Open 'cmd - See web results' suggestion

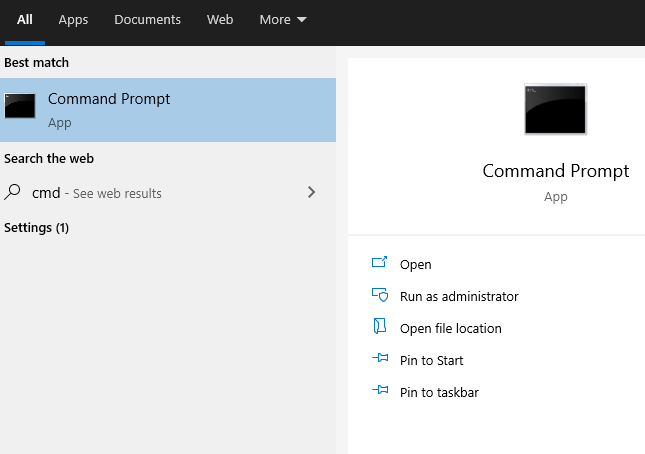(x=97, y=193)
